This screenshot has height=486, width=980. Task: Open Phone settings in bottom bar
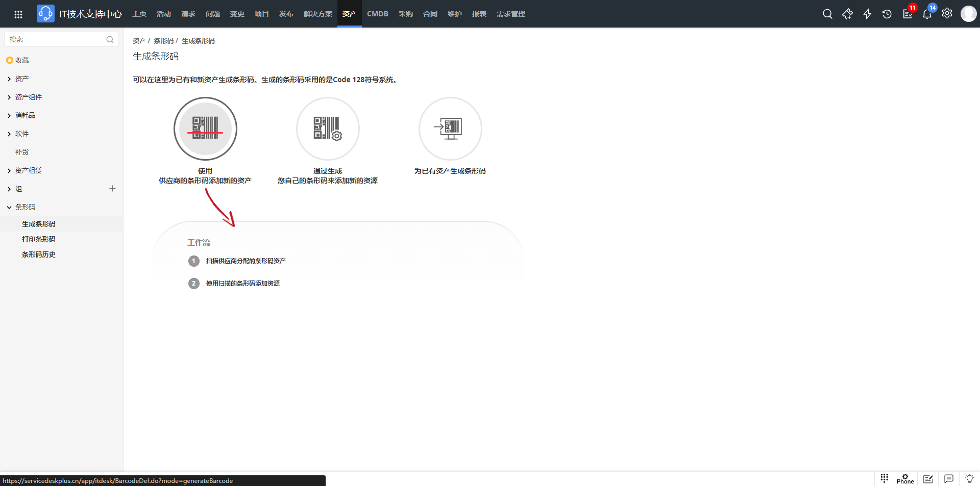pos(905,479)
